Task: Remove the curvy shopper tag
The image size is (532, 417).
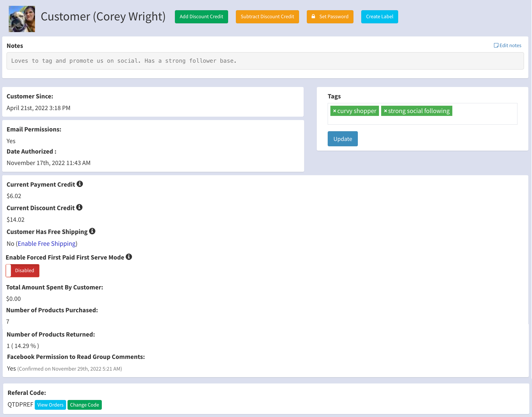Action: tap(334, 111)
